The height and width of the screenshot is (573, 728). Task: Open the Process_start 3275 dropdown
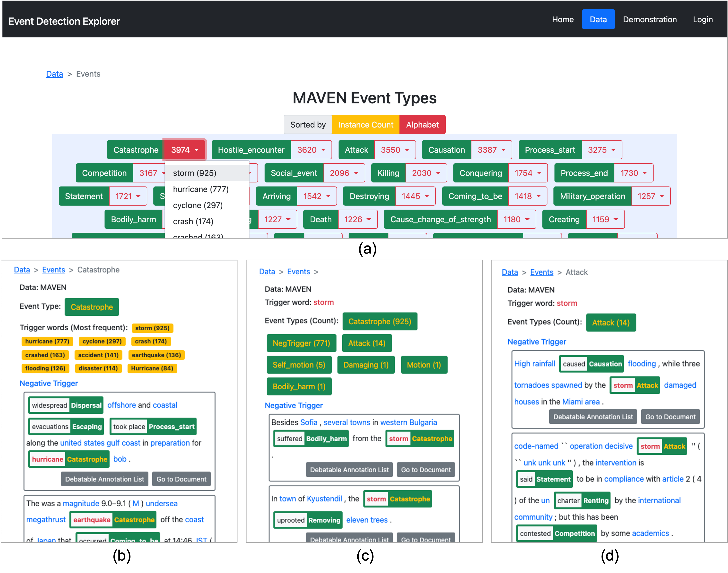pos(602,150)
